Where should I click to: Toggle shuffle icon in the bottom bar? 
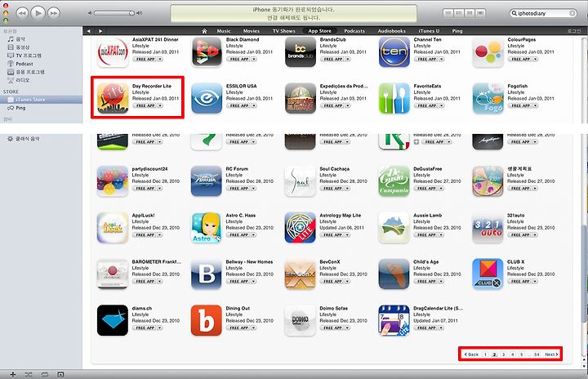tap(29, 374)
